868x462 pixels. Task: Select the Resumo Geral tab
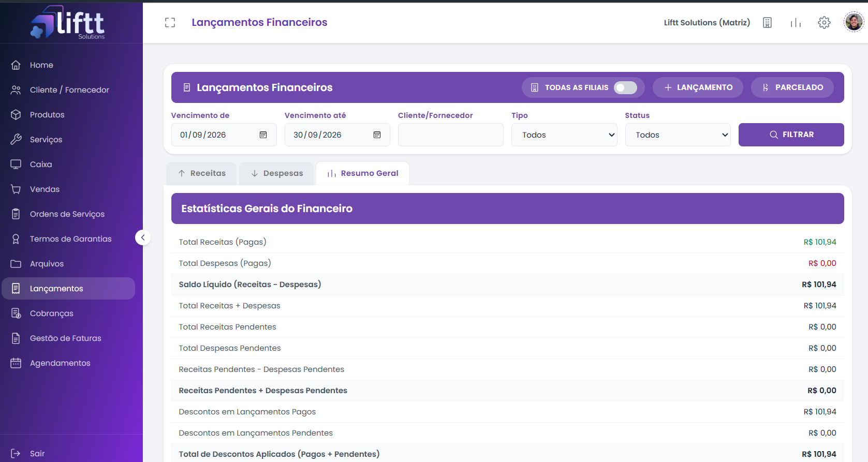[362, 173]
